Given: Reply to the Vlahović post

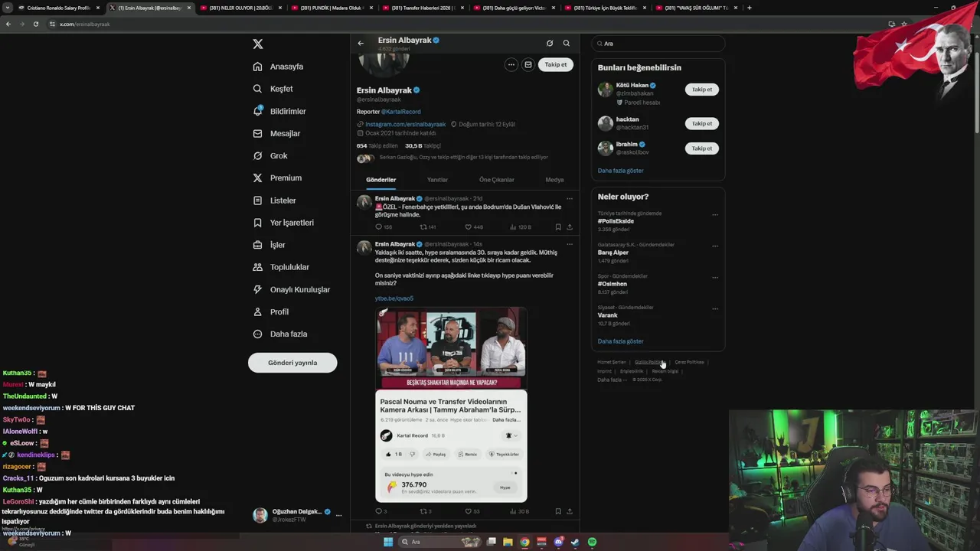Looking at the screenshot, I should pos(384,227).
